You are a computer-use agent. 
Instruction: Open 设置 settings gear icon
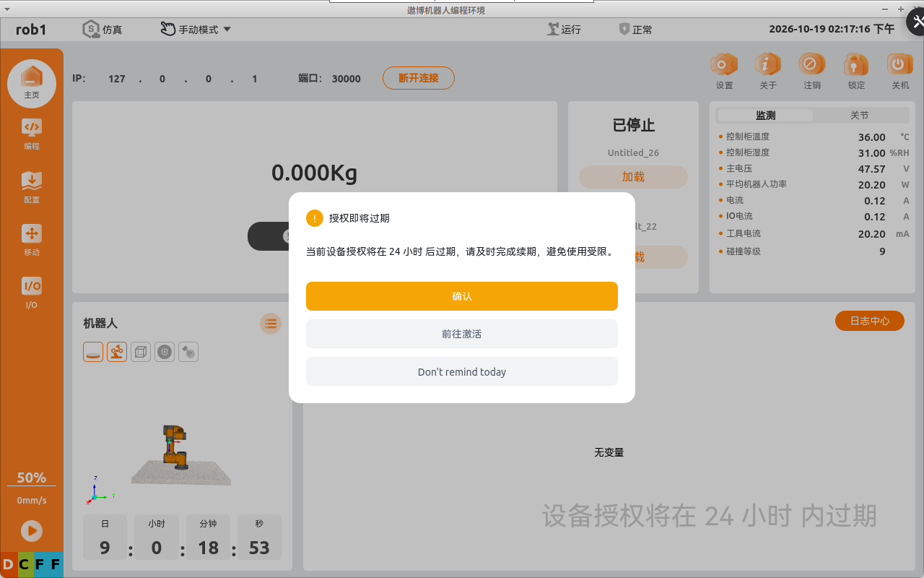click(724, 72)
